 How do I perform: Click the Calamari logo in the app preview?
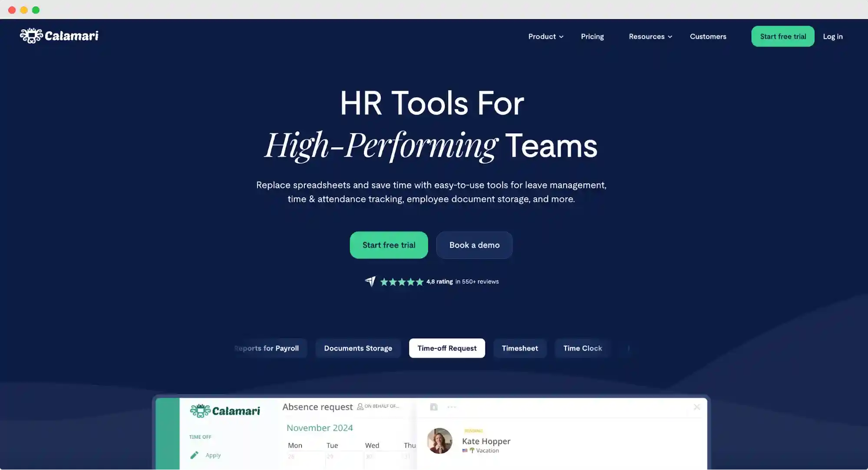pyautogui.click(x=225, y=411)
